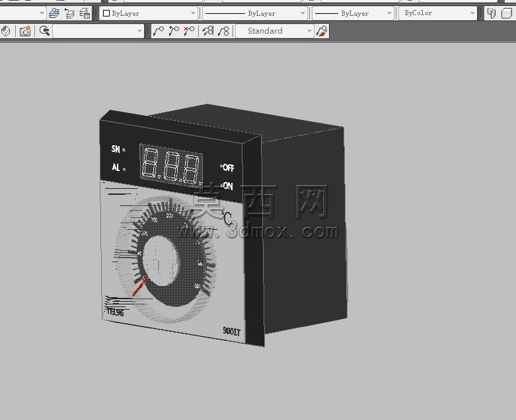Image resolution: width=516 pixels, height=420 pixels.
Task: Select the Add Leader tool
Action: [x=174, y=31]
